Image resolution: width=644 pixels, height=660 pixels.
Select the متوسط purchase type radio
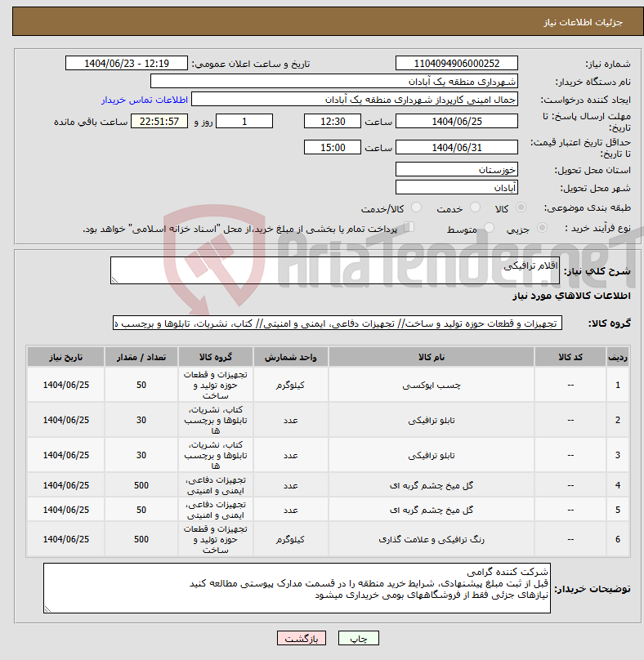489,228
